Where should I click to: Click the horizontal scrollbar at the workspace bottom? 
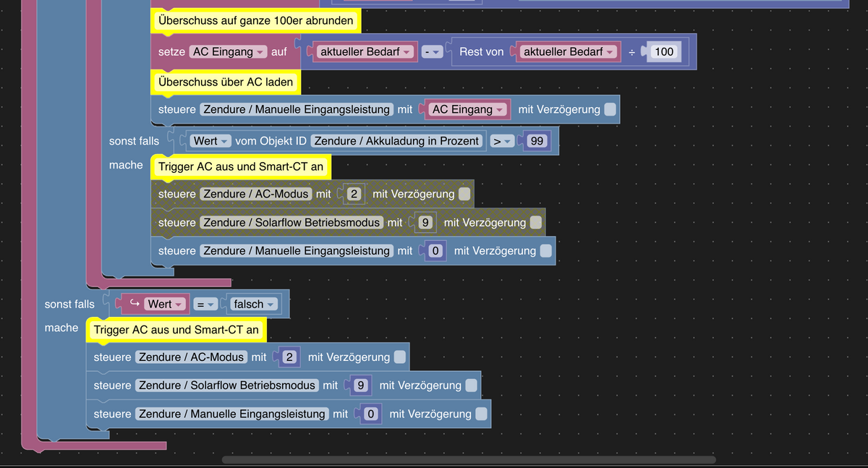(x=469, y=459)
